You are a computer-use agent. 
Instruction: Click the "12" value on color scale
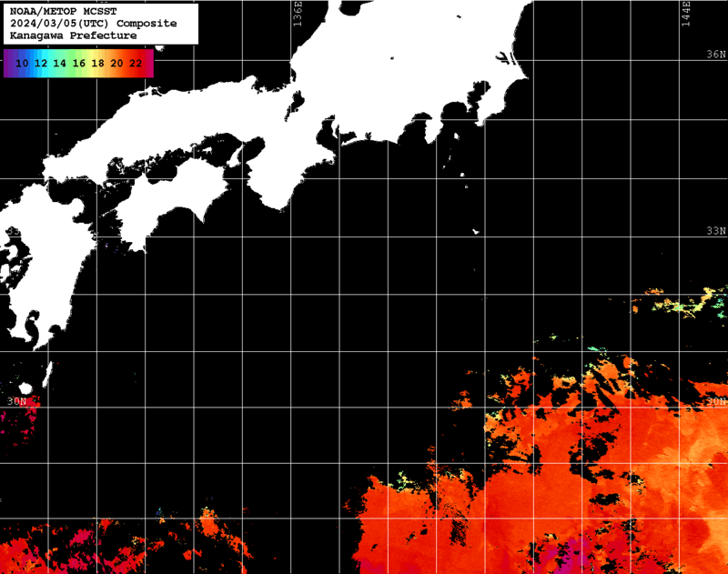coord(41,63)
